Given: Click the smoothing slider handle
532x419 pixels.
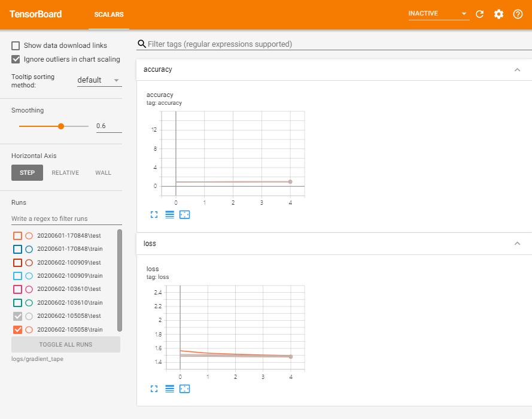Looking at the screenshot, I should click(x=61, y=126).
